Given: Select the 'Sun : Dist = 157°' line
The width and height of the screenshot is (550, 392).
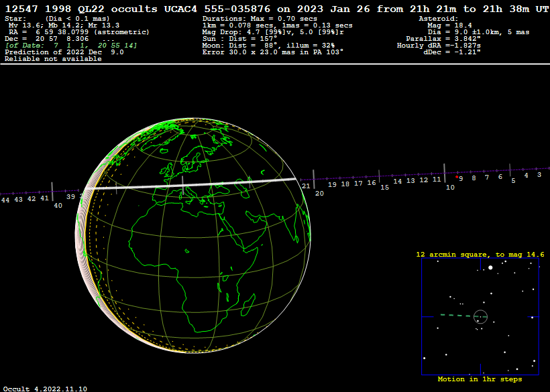Looking at the screenshot, I should tap(239, 39).
